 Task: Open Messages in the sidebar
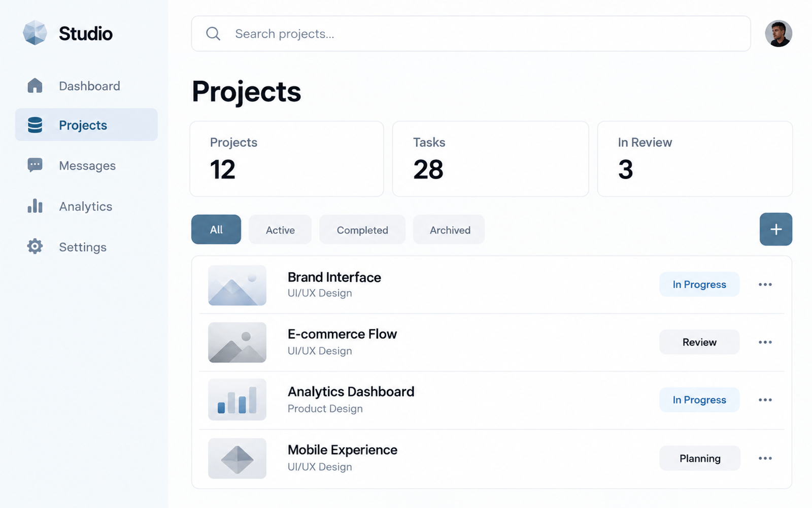[86, 166]
